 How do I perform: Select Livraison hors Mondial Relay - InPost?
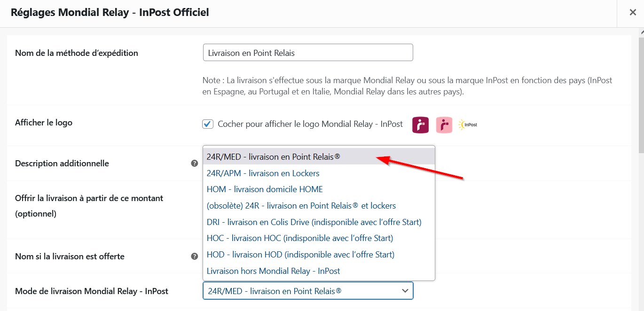pyautogui.click(x=273, y=271)
